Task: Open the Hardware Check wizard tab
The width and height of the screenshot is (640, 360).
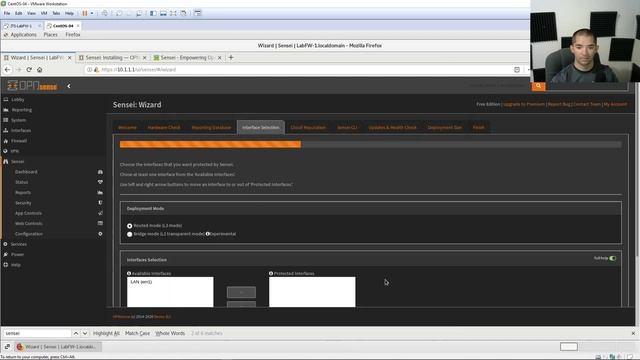Action: point(164,127)
